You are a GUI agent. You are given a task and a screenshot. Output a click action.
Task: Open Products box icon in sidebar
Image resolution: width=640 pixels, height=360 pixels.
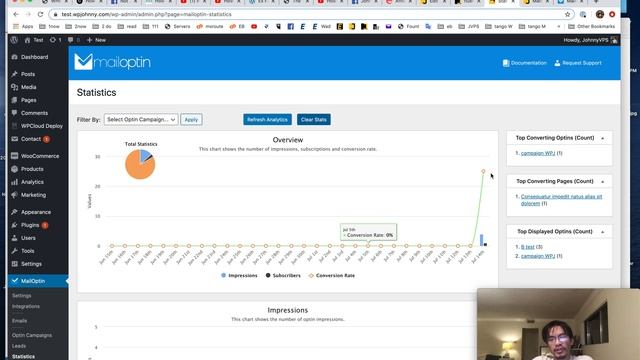15,169
